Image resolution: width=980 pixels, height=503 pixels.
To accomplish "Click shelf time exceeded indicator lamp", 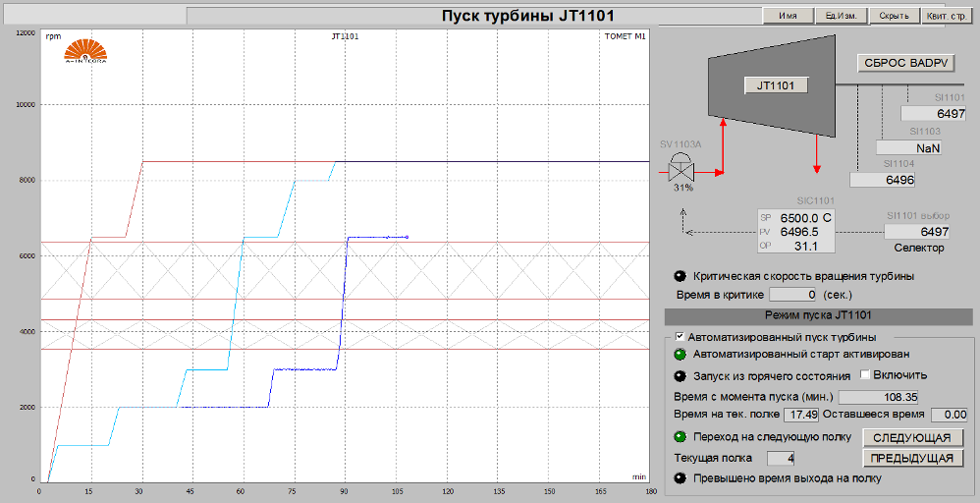I will coord(680,478).
